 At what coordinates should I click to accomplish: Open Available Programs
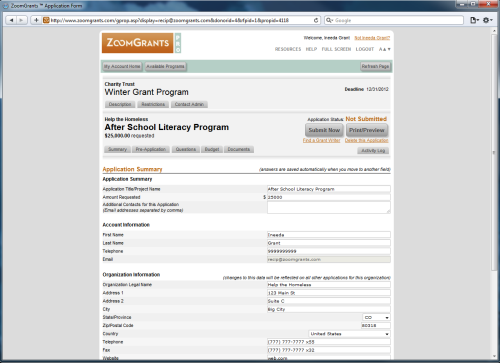click(165, 67)
